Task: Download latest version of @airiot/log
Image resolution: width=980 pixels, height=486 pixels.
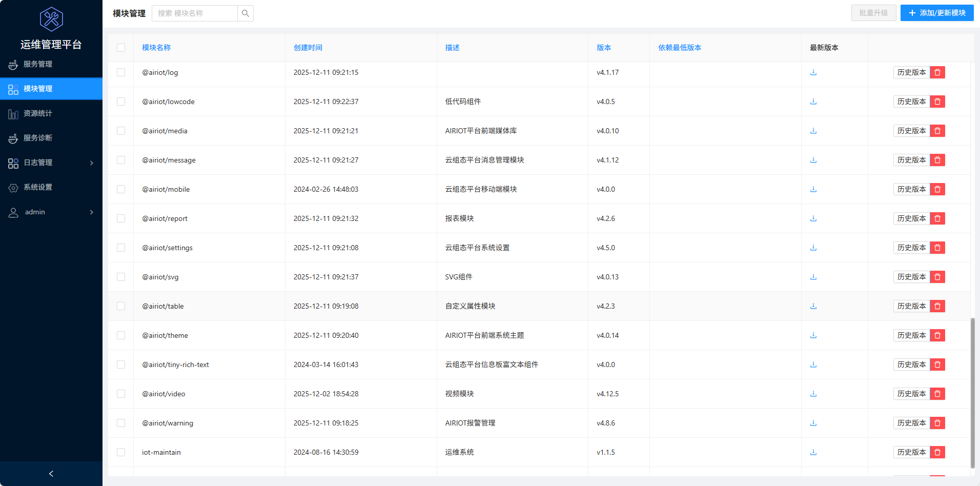Action: coord(813,72)
